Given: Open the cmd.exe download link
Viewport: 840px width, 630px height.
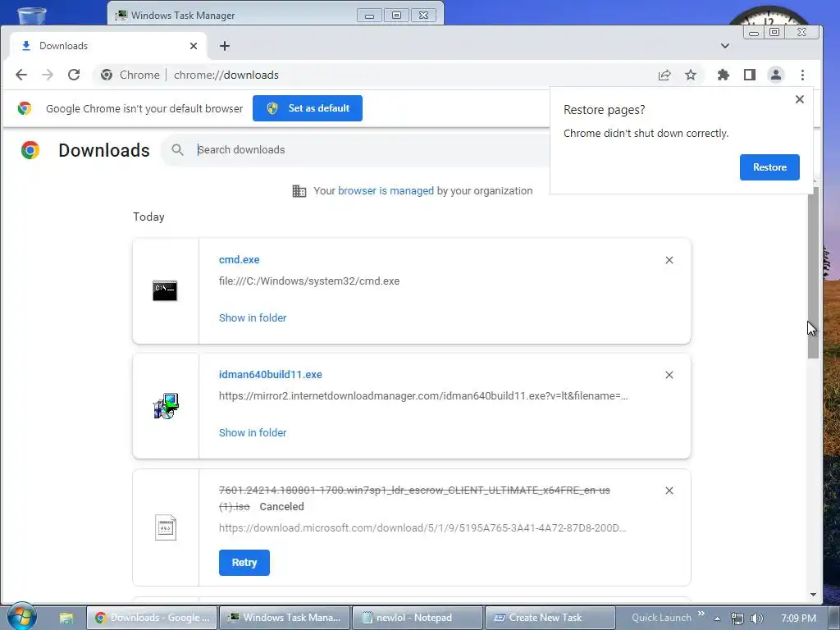Looking at the screenshot, I should [239, 260].
